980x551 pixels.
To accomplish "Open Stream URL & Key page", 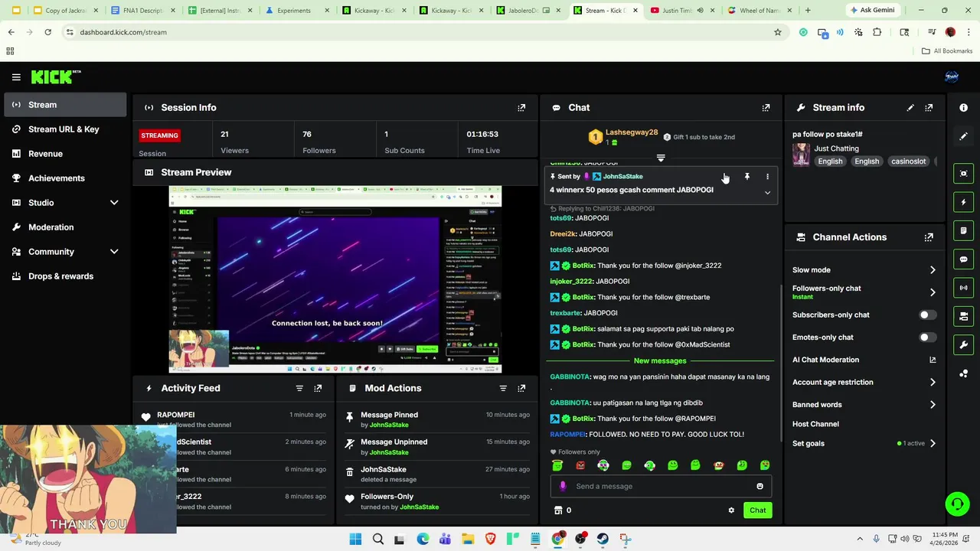I will pos(65,129).
